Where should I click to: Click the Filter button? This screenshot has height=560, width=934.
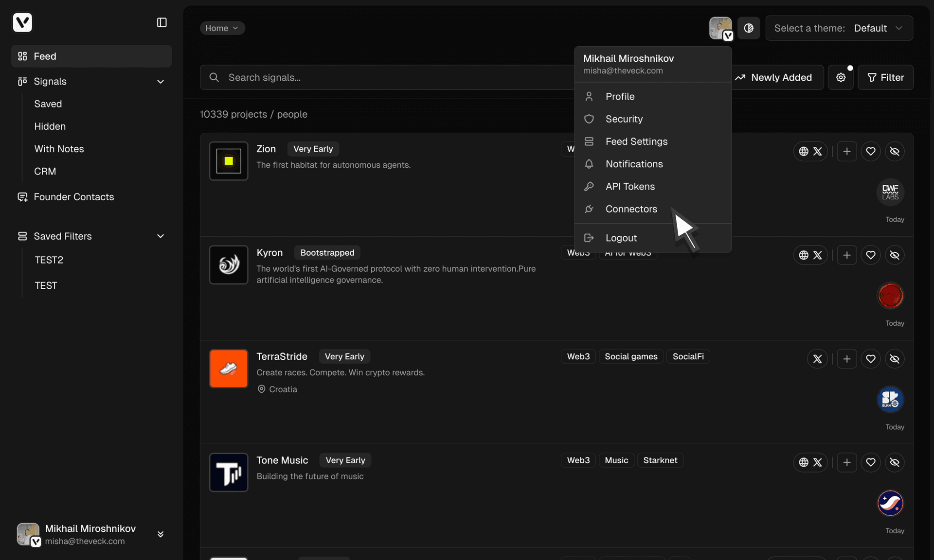(885, 77)
